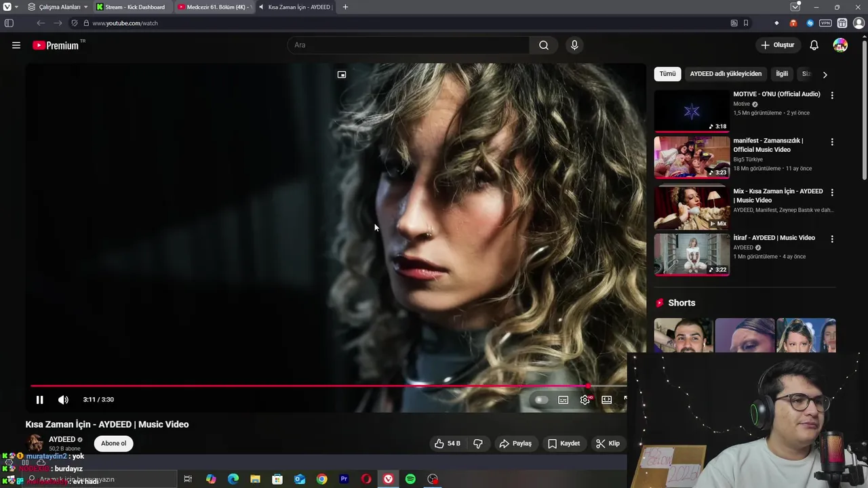Open page feeds RSS icon
Screen dimensions: 868x488
coord(734,23)
